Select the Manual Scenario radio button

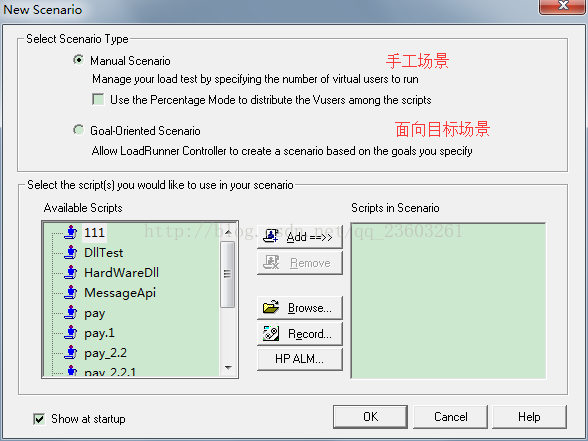point(78,60)
